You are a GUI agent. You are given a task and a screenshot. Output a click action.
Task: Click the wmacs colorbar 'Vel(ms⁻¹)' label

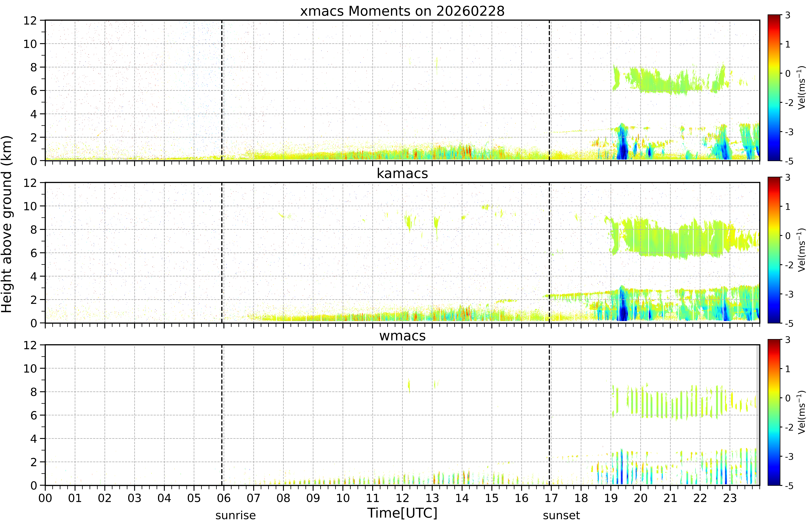click(x=801, y=412)
